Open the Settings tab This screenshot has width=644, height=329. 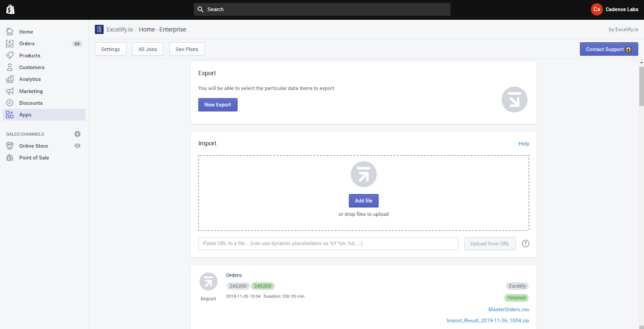(x=110, y=49)
